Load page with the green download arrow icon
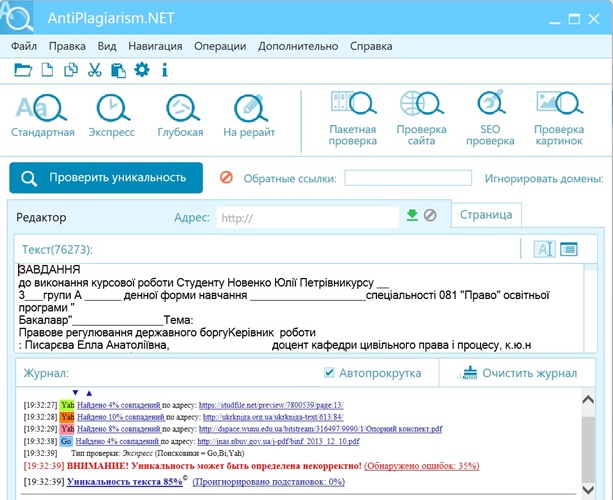The width and height of the screenshot is (613, 500). tap(412, 215)
